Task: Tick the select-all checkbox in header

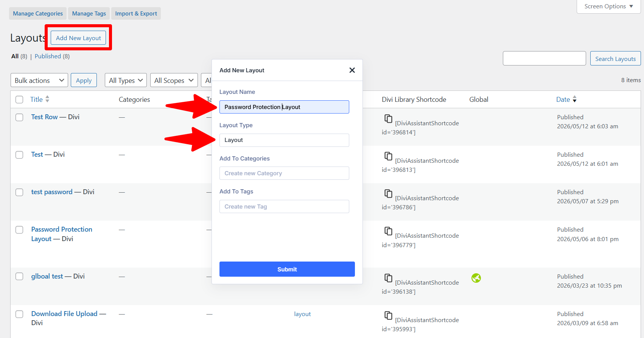Action: tap(19, 100)
